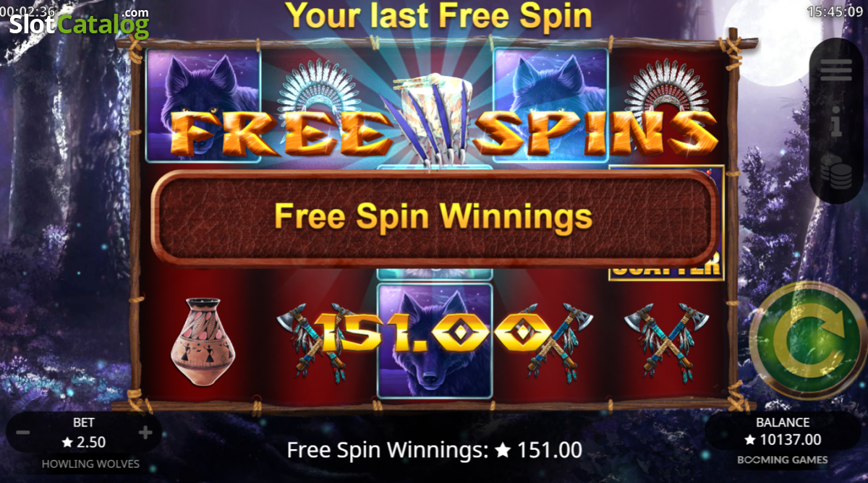This screenshot has height=483, width=868.
Task: Click the Bet amount 2.50 display
Action: coord(84,442)
